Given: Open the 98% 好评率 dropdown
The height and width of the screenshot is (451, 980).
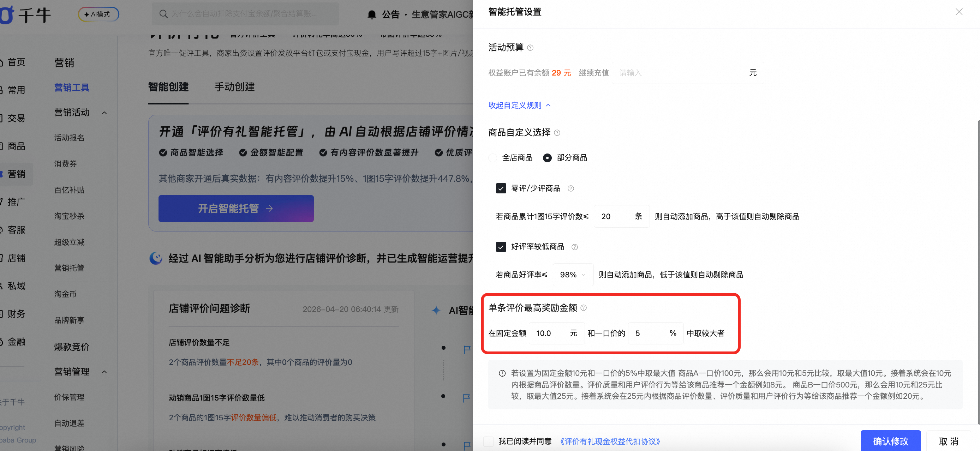Looking at the screenshot, I should [573, 275].
